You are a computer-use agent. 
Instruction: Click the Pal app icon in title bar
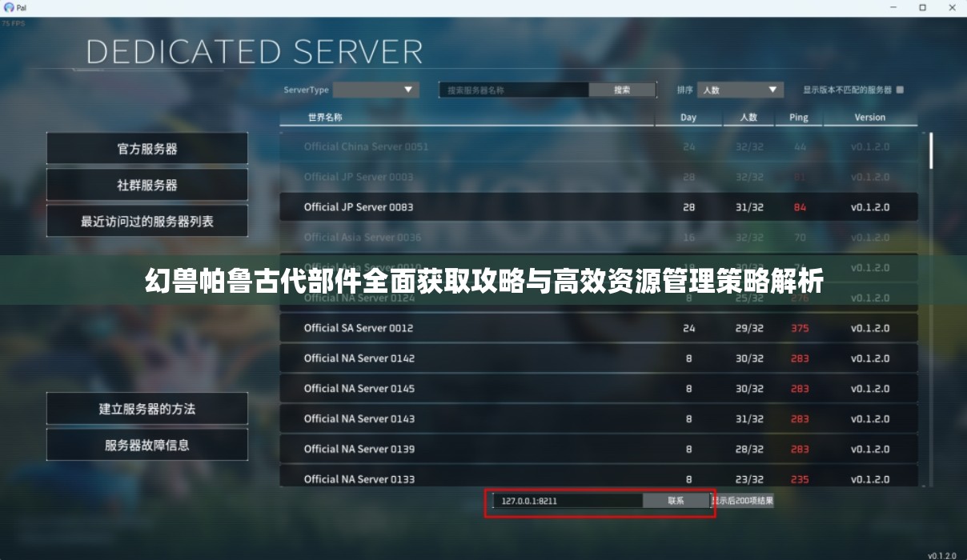click(x=9, y=7)
